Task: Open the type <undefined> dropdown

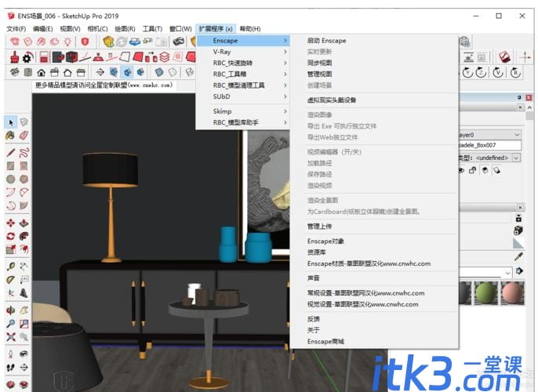Action: point(516,158)
